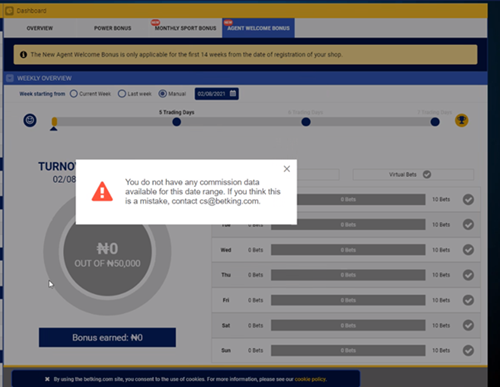Click the 5 Trading Days milestone dot
500x387 pixels.
click(x=177, y=122)
